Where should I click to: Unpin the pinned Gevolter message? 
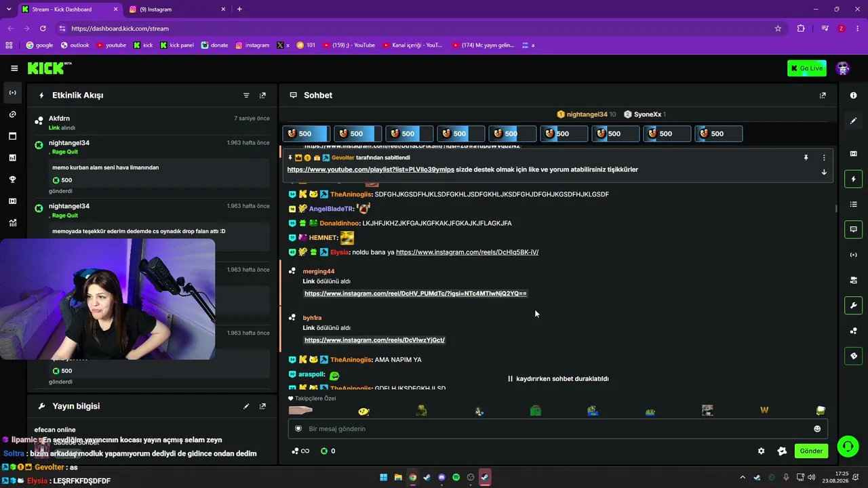pos(806,158)
